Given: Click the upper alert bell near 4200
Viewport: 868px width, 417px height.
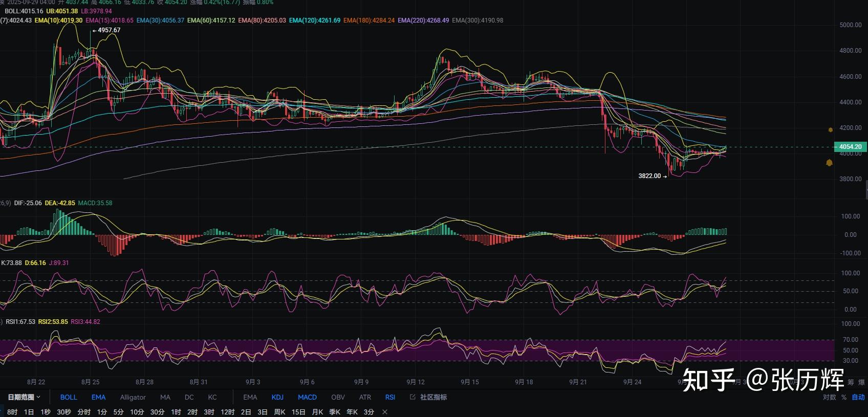Looking at the screenshot, I should [830, 130].
